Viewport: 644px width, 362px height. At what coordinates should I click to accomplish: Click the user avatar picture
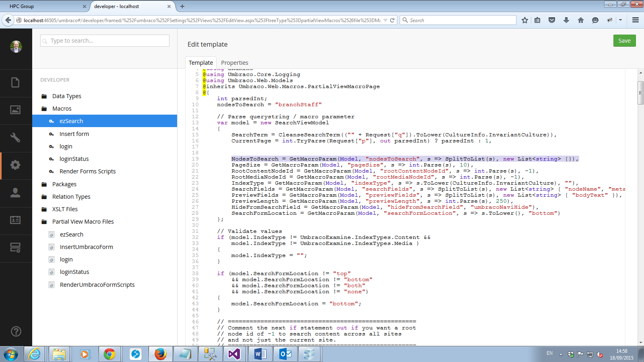point(16,47)
